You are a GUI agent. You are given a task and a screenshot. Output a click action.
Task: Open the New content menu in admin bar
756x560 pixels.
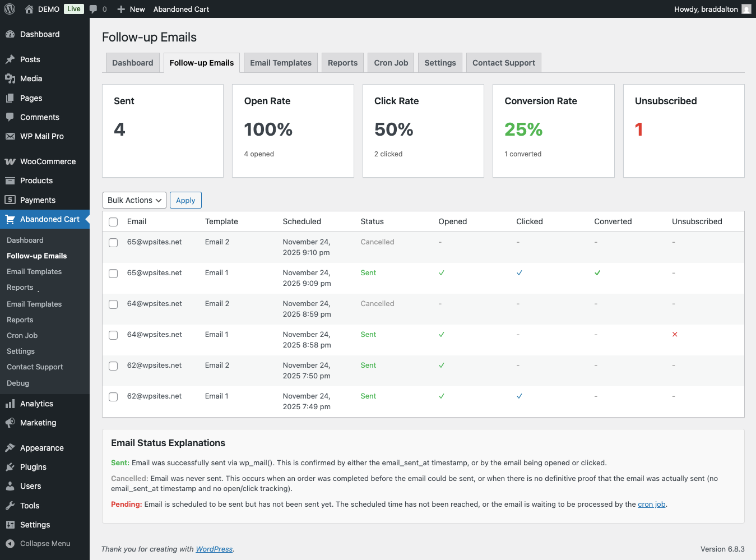coord(131,9)
